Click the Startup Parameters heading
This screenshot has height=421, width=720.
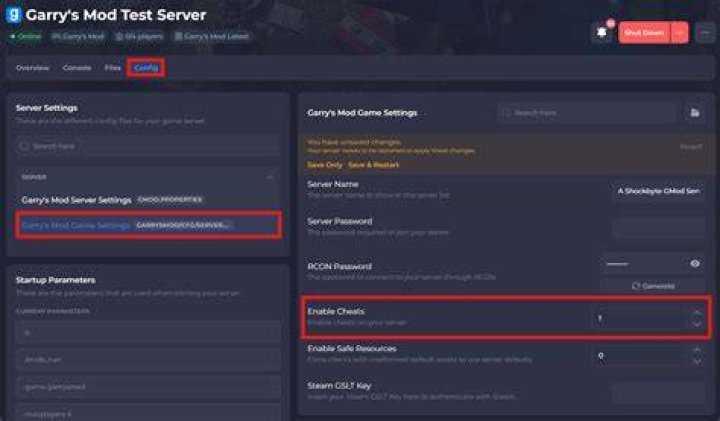pyautogui.click(x=56, y=280)
